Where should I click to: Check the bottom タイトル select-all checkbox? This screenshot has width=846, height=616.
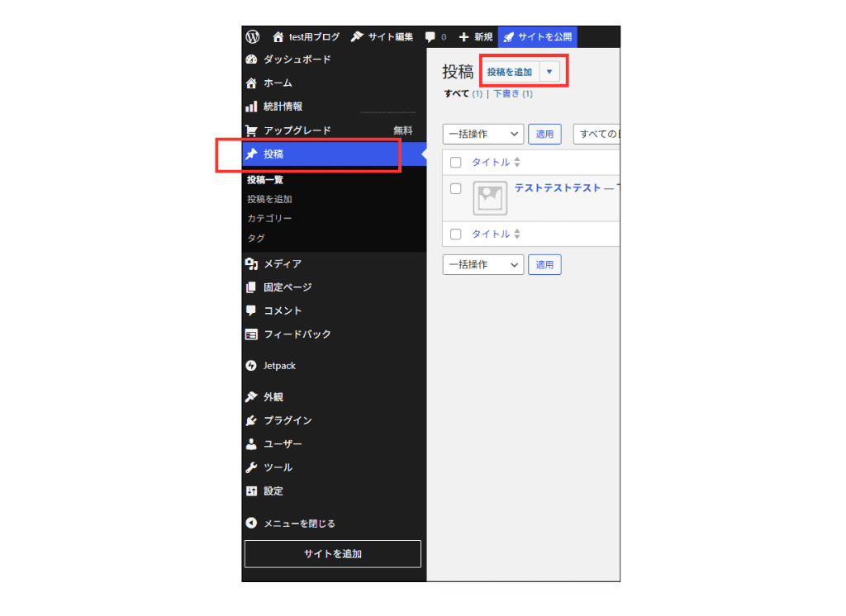pyautogui.click(x=454, y=234)
